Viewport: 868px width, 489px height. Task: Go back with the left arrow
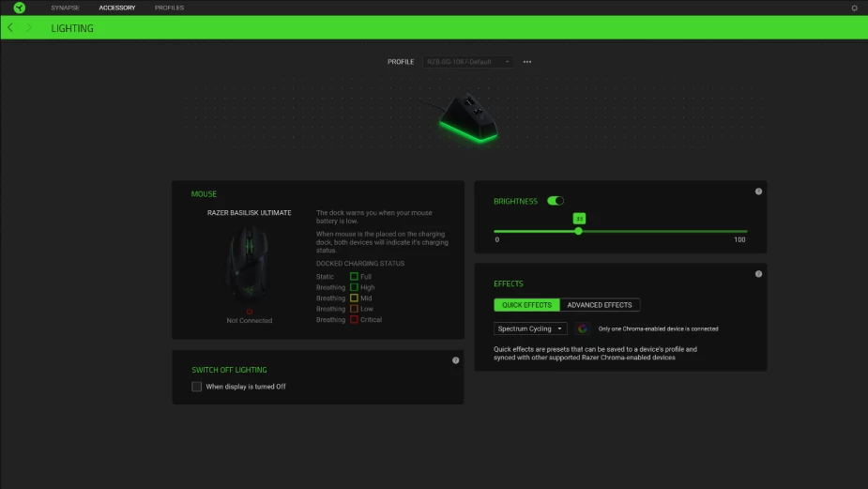pos(10,28)
